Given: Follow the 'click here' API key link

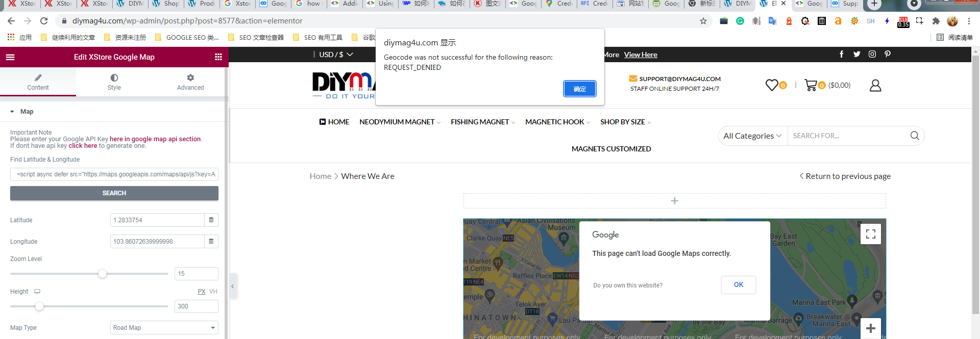Looking at the screenshot, I should 83,146.
